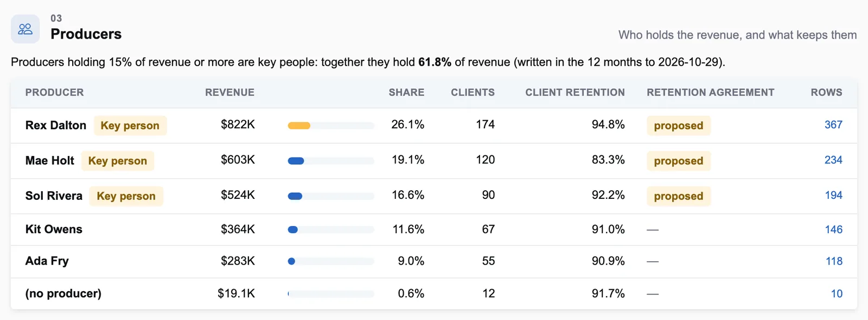Click Rex Dalton's $822K revenue value
Image resolution: width=868 pixels, height=320 pixels.
[238, 124]
